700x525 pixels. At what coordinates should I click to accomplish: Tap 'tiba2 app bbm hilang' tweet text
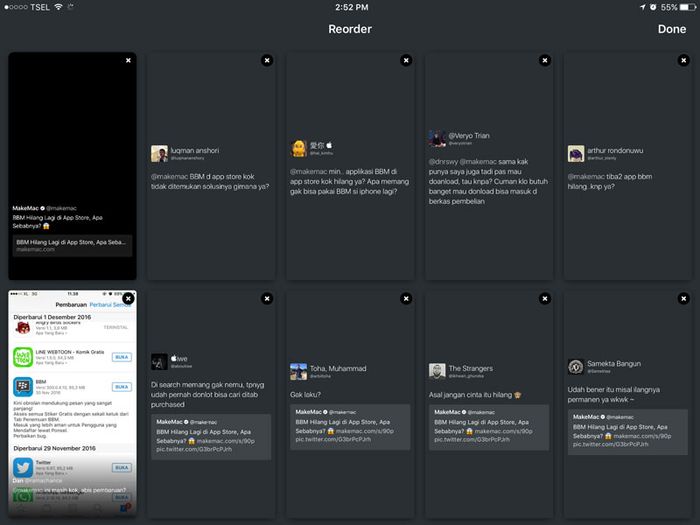click(610, 181)
